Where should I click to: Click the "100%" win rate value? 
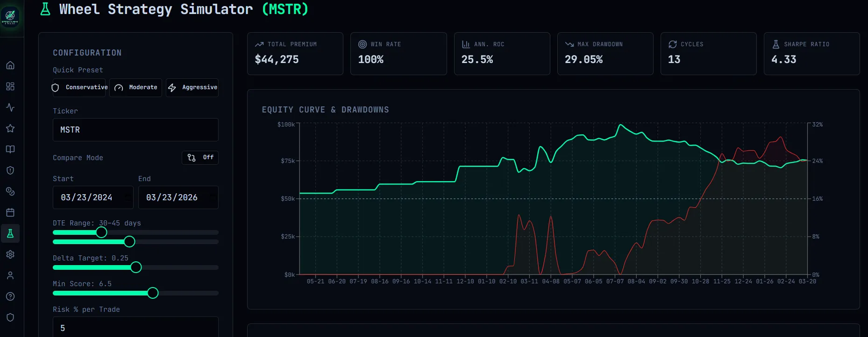[x=371, y=60]
